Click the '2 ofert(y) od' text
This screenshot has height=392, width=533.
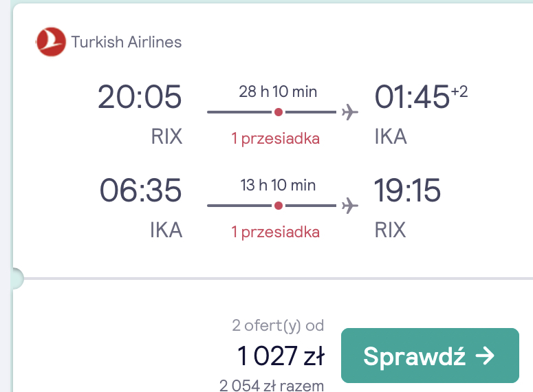tap(278, 325)
